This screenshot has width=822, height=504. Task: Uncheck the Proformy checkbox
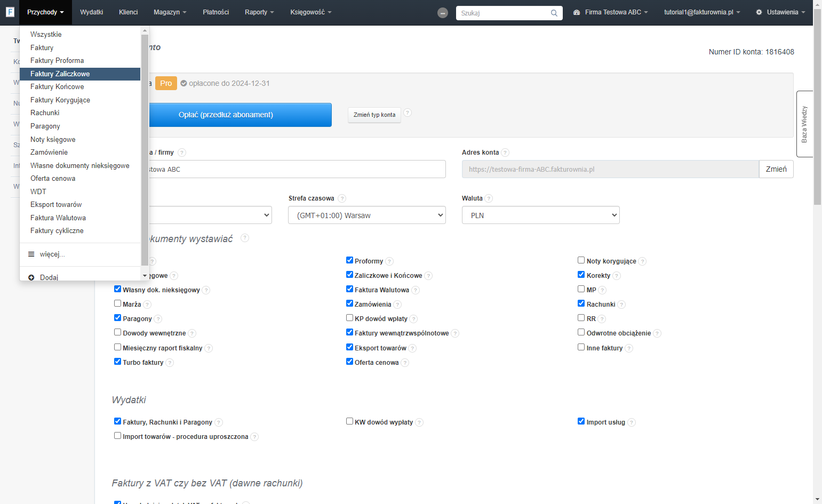tap(349, 260)
